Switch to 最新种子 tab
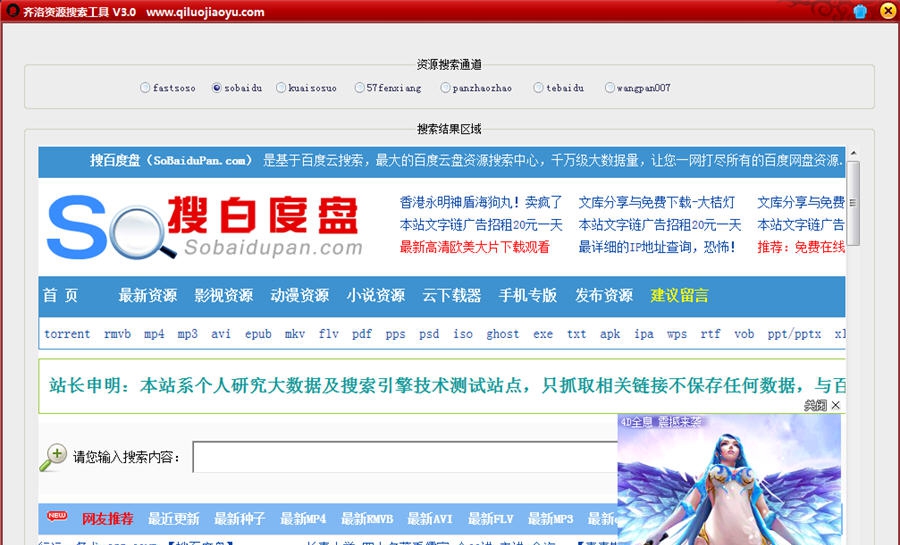Viewport: 900px width, 545px height. pyautogui.click(x=239, y=519)
